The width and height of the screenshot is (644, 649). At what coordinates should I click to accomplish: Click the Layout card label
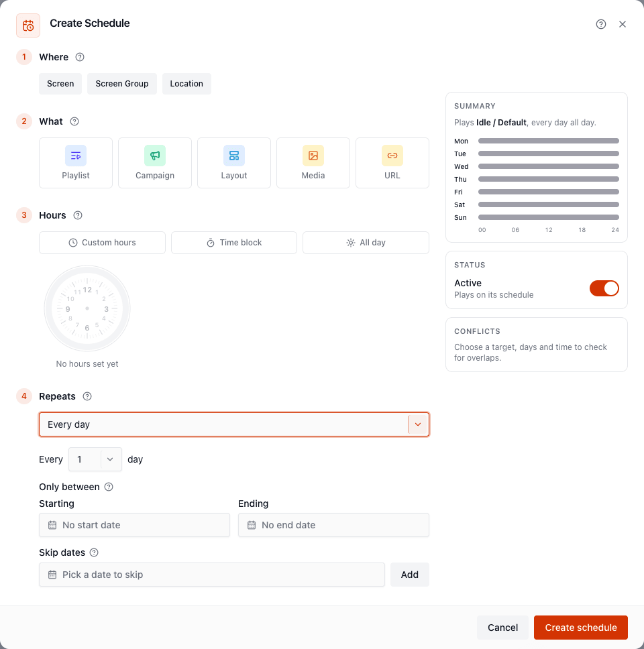point(234,176)
